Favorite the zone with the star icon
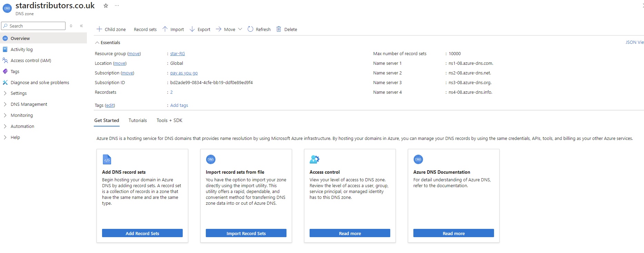The width and height of the screenshot is (644, 253). click(106, 6)
